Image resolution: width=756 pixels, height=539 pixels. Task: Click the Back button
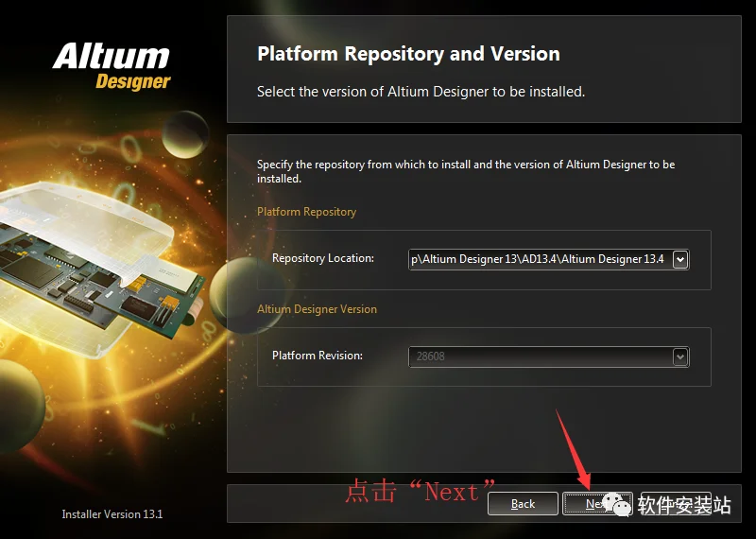pos(523,504)
